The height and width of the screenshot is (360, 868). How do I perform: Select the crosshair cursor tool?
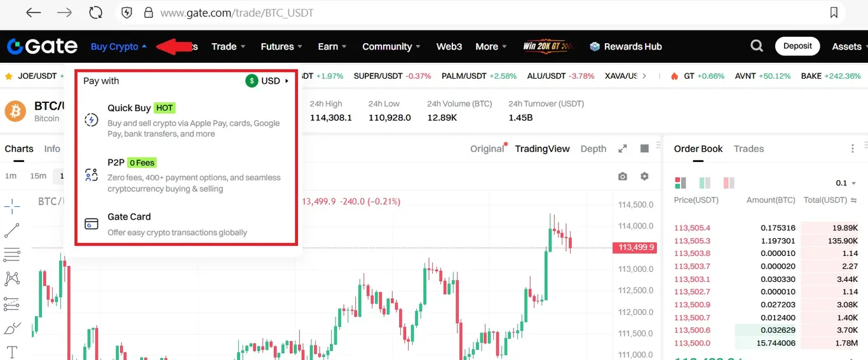[x=12, y=206]
